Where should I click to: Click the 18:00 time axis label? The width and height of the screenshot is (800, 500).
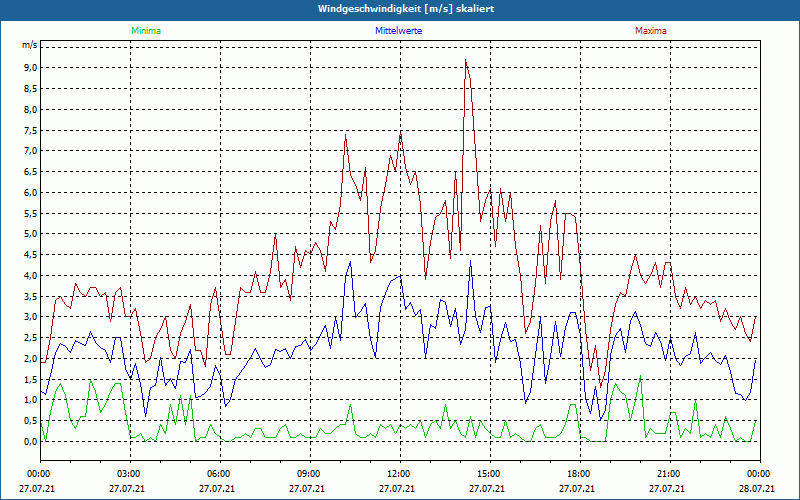click(579, 474)
